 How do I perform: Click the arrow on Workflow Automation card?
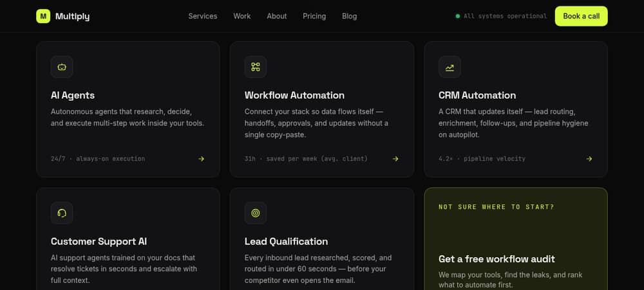(x=395, y=159)
